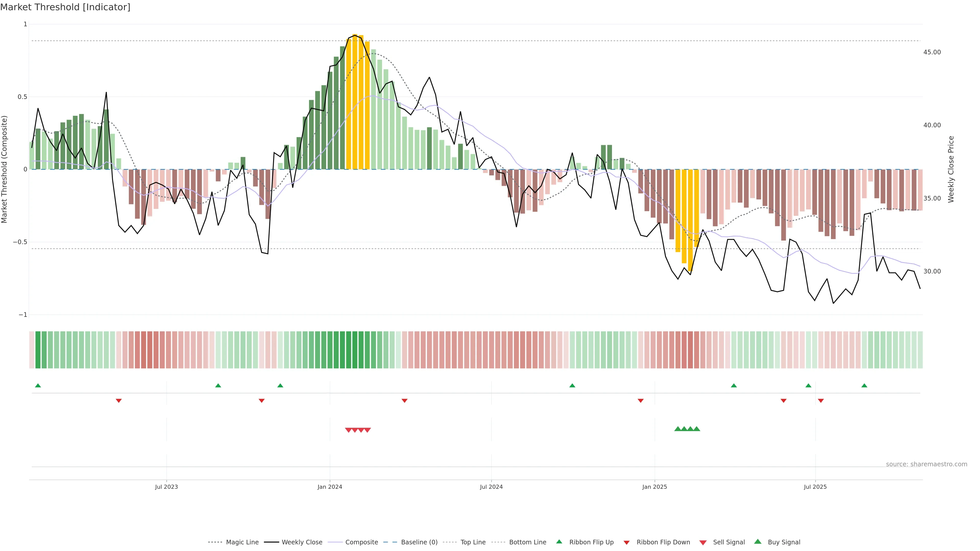
Task: Click the Market Threshold [Indicator] title
Action: pos(65,7)
